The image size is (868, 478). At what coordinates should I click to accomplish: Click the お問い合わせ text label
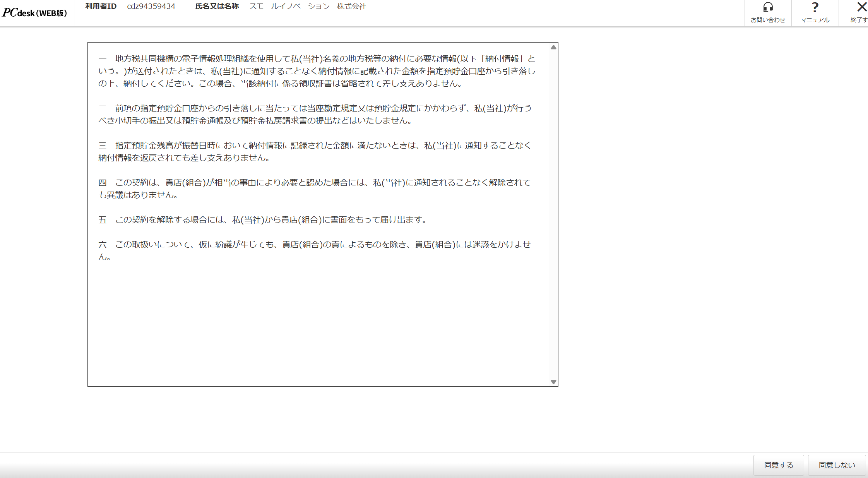click(768, 20)
